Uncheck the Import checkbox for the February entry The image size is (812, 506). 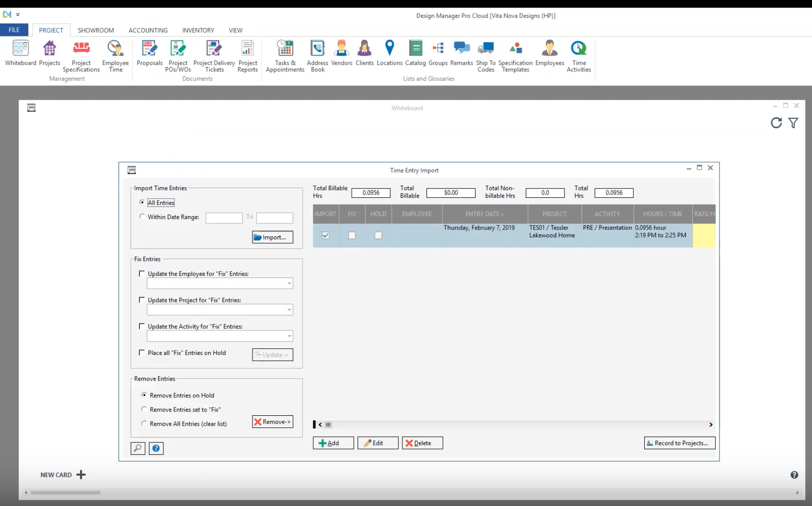click(x=326, y=235)
